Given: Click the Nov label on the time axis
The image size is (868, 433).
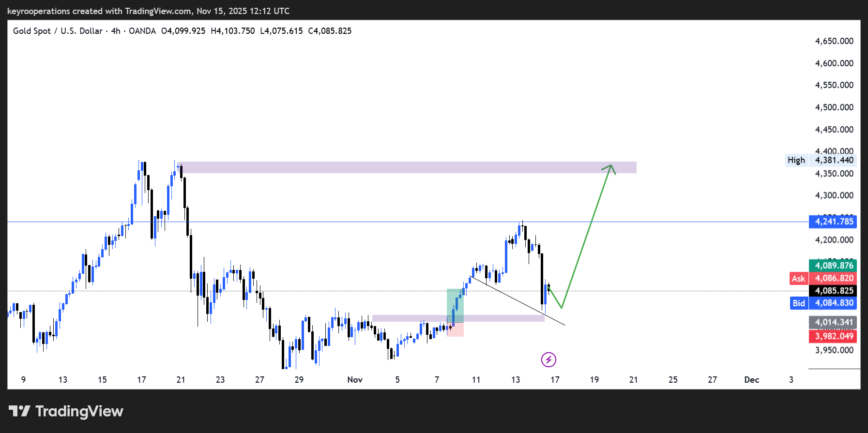Looking at the screenshot, I should (355, 380).
